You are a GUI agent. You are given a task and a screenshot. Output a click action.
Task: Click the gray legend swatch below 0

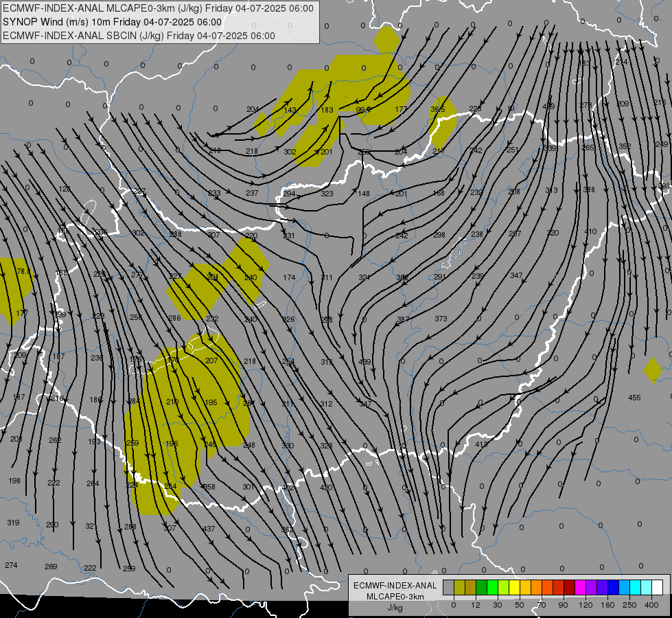pyautogui.click(x=448, y=587)
